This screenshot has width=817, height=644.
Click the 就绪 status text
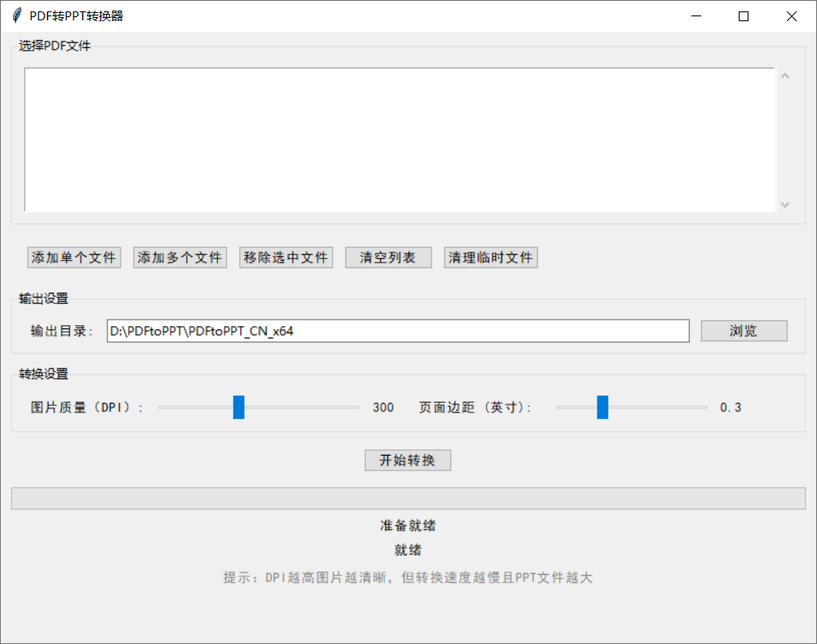[x=408, y=550]
